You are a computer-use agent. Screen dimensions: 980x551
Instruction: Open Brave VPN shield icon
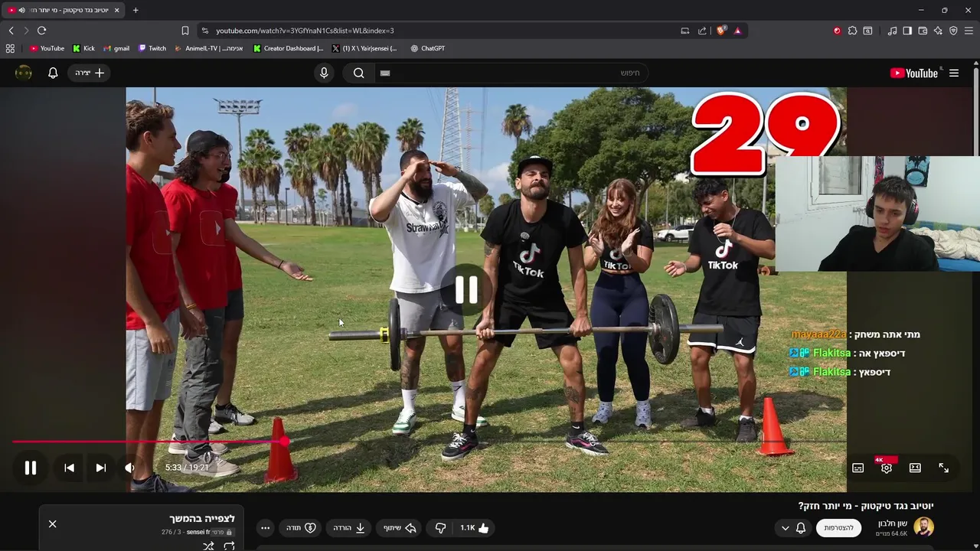[953, 31]
